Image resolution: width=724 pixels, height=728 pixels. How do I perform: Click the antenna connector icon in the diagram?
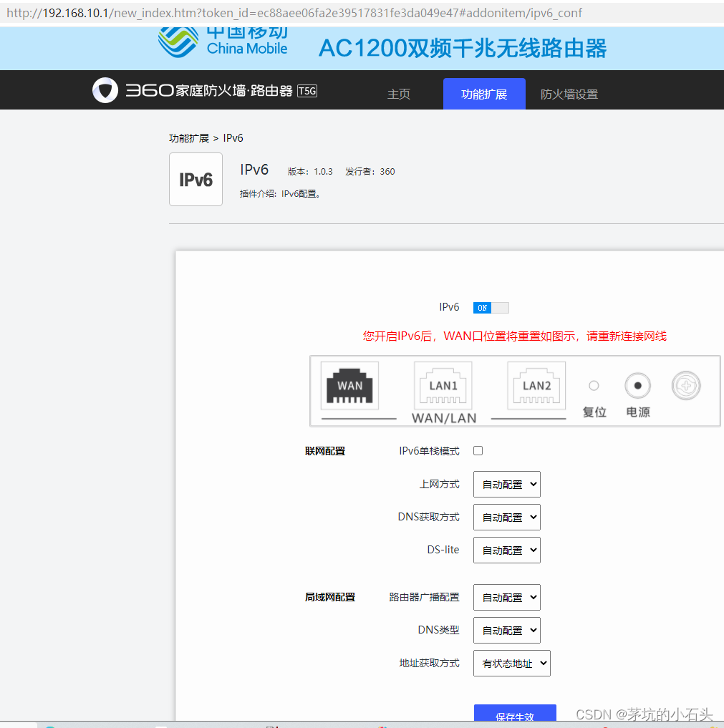685,385
